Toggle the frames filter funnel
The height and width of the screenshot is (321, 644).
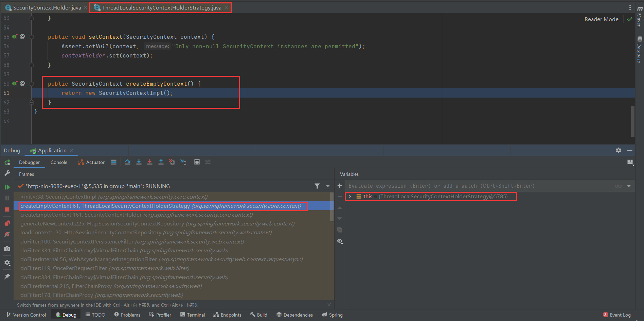click(317, 186)
